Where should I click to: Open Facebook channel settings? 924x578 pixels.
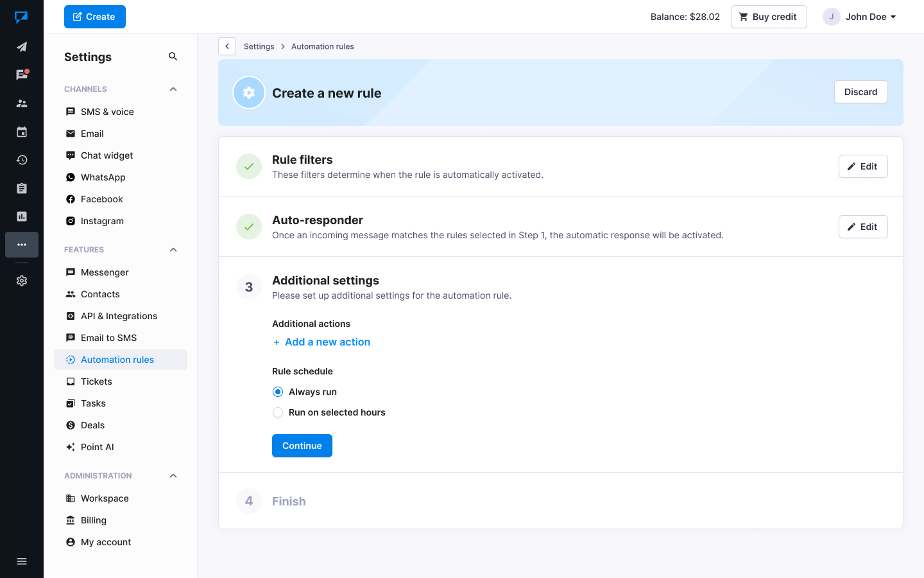tap(100, 198)
